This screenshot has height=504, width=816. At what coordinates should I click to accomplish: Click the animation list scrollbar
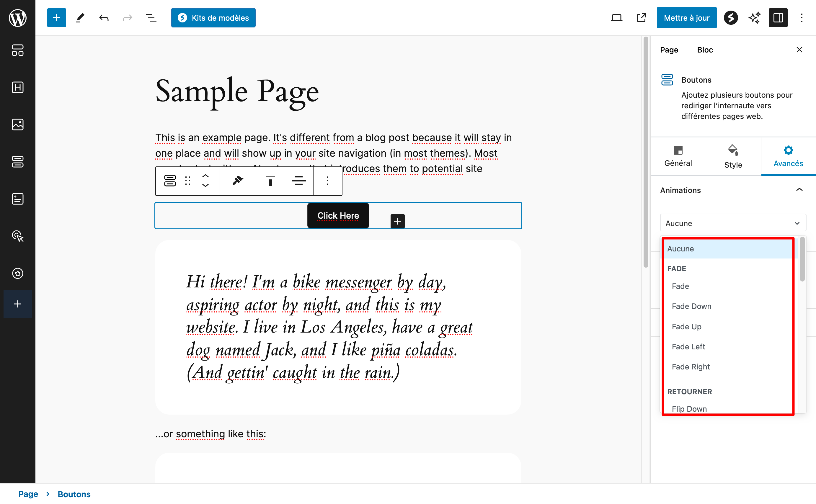pos(802,260)
